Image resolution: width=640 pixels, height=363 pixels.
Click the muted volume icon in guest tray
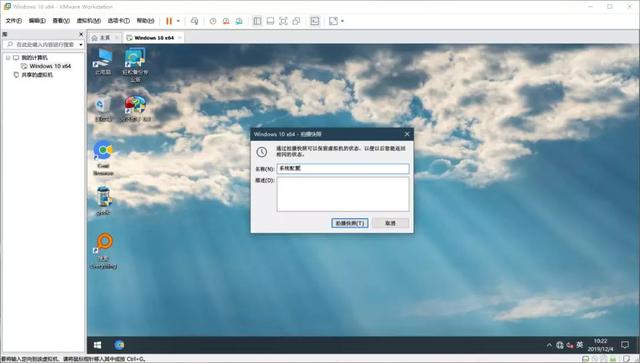[x=570, y=345]
